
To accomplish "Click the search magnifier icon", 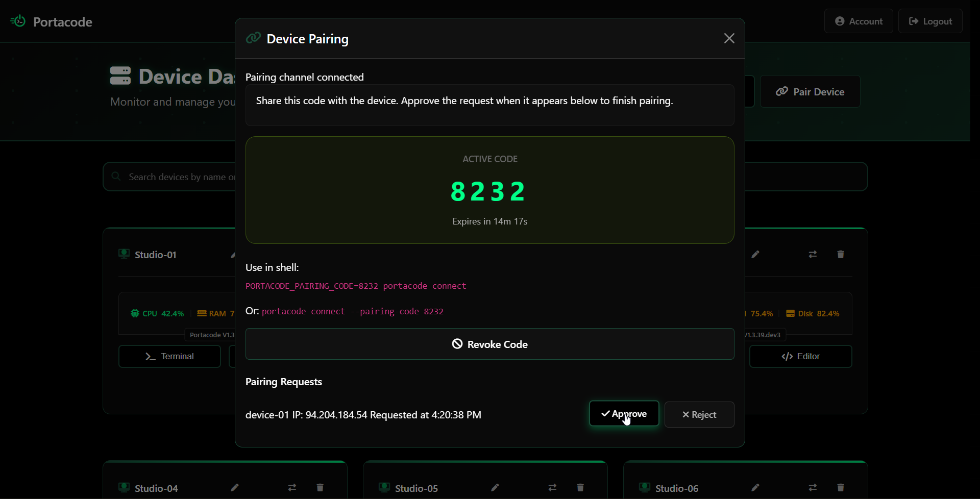I will (116, 177).
